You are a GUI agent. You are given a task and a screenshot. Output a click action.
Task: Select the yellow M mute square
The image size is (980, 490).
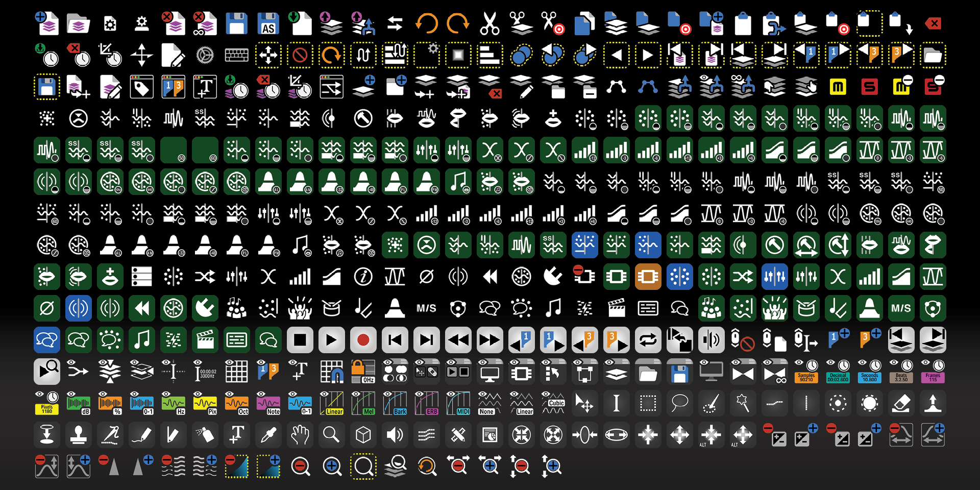click(838, 87)
